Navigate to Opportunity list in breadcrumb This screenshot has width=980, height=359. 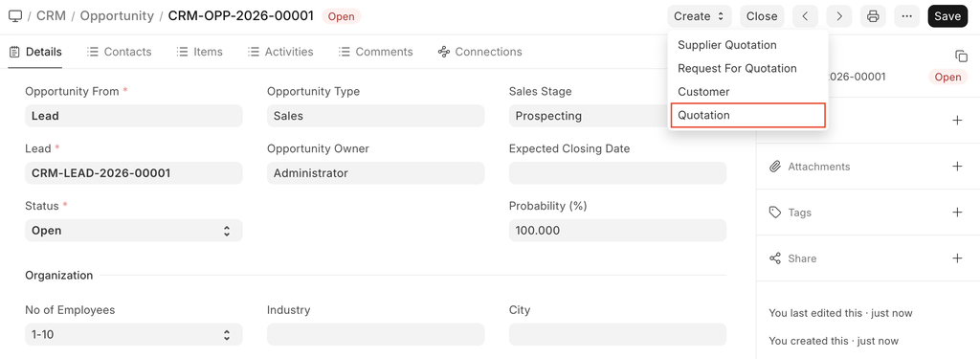click(x=117, y=15)
